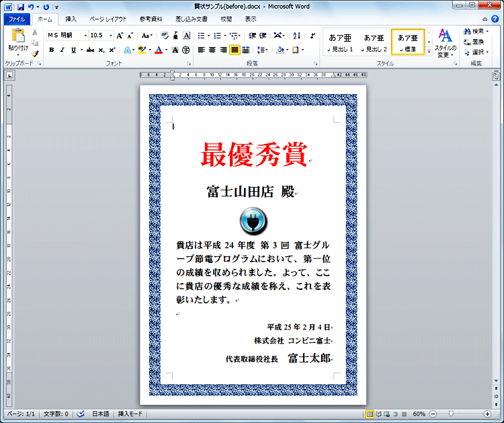
Task: Open the Change Case (Aa) dropdown
Action: pyautogui.click(x=147, y=36)
